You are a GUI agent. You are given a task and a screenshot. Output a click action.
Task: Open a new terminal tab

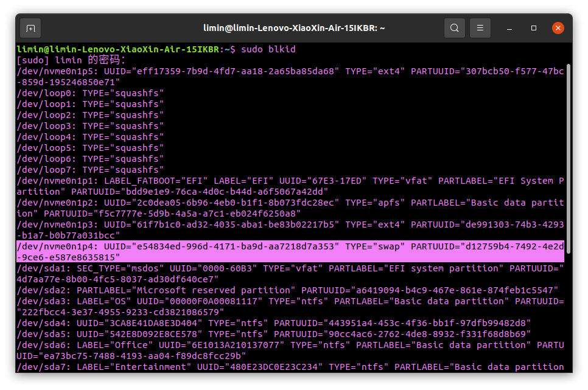30,28
